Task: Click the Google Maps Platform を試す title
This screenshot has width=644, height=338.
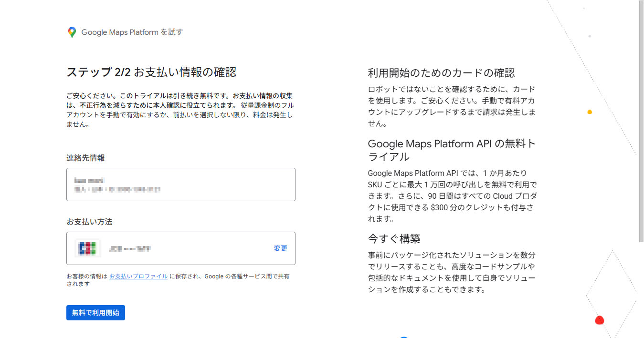Action: coord(132,32)
